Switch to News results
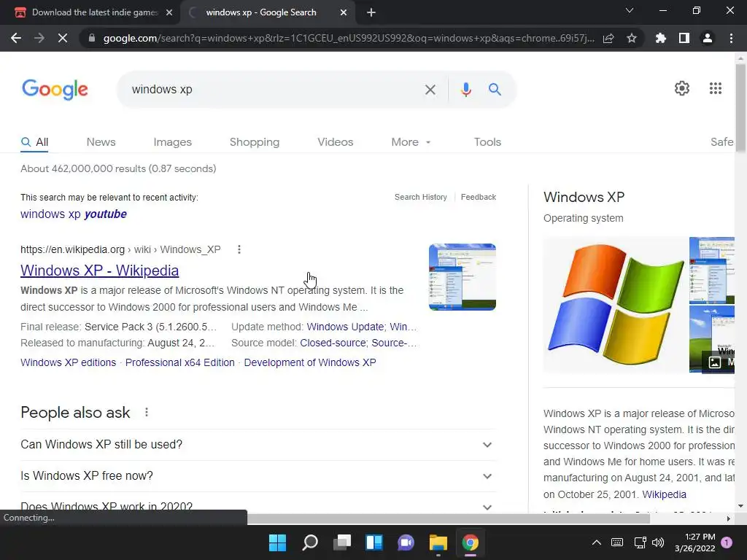 click(101, 142)
